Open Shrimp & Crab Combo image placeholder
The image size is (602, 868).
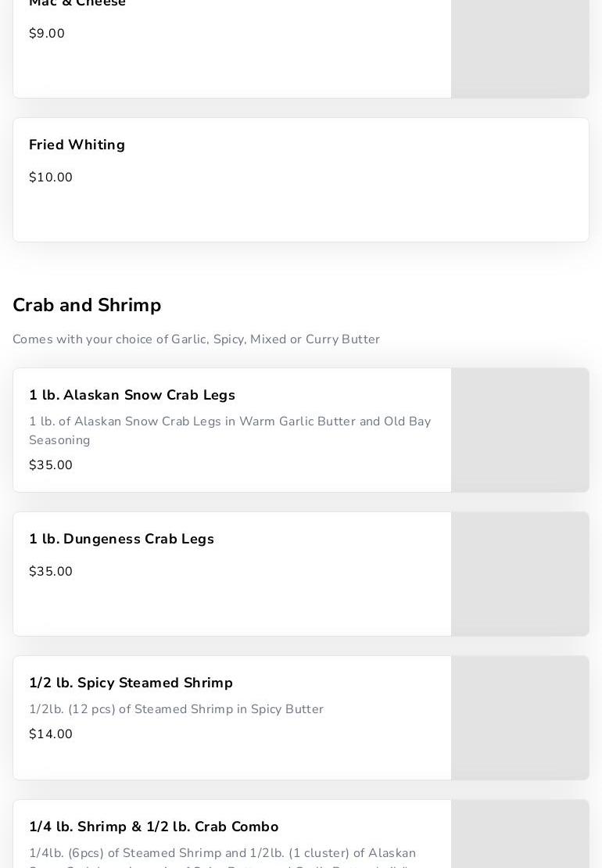520,835
